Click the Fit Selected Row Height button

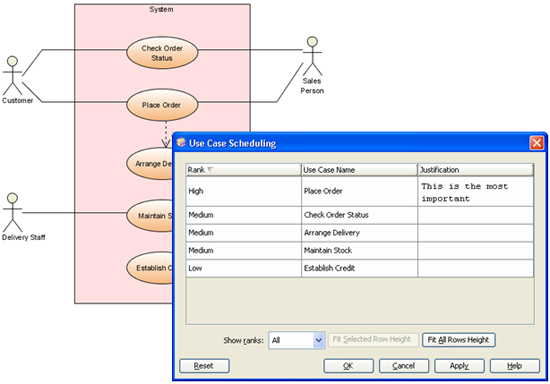[373, 340]
